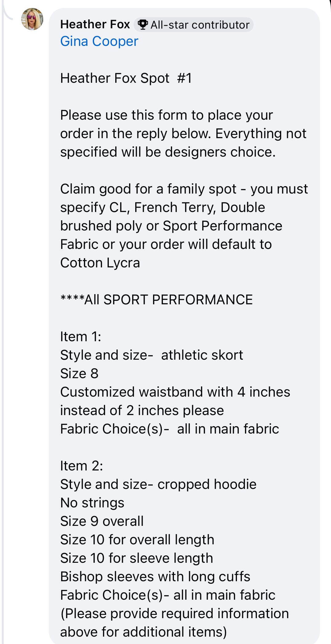Click the All-star contributor label

click(200, 25)
